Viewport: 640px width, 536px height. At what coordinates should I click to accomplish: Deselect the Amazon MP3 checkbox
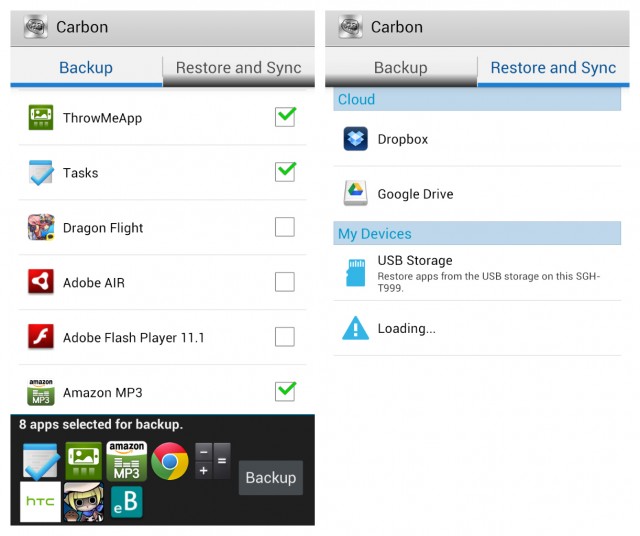285,390
